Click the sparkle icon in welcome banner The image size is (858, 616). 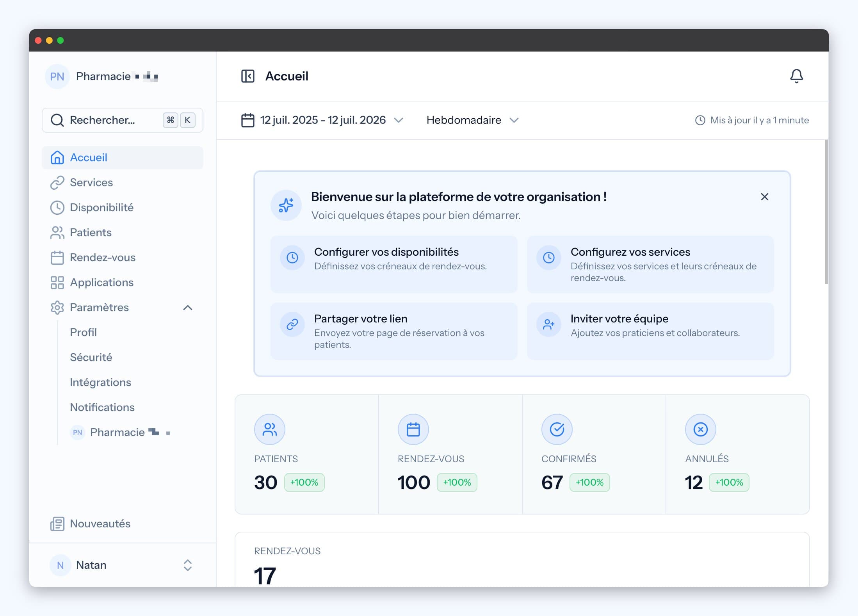pyautogui.click(x=286, y=205)
